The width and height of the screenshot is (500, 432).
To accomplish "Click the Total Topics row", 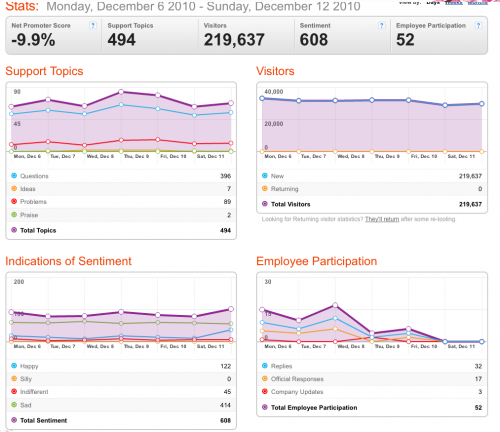I will click(x=121, y=230).
